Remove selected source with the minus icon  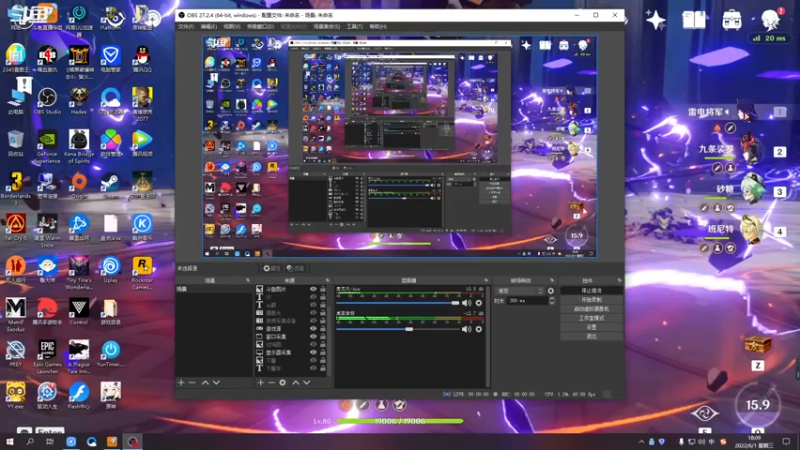[271, 383]
